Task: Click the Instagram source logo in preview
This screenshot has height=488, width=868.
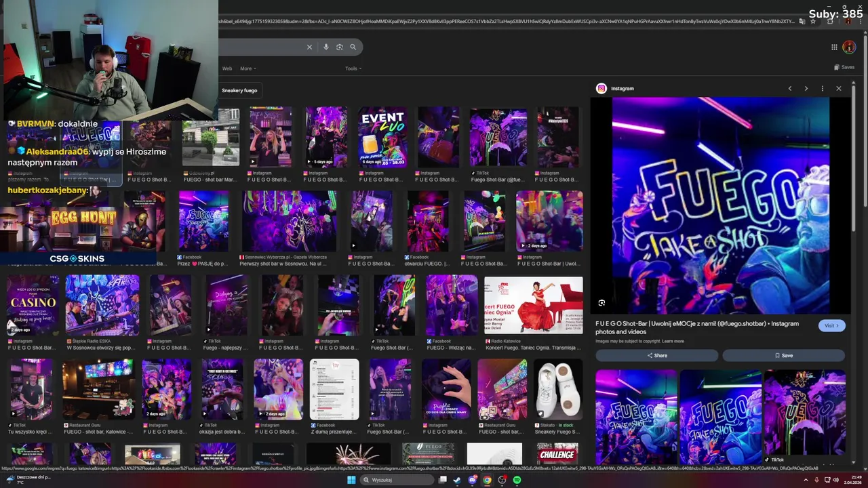Action: tap(601, 89)
